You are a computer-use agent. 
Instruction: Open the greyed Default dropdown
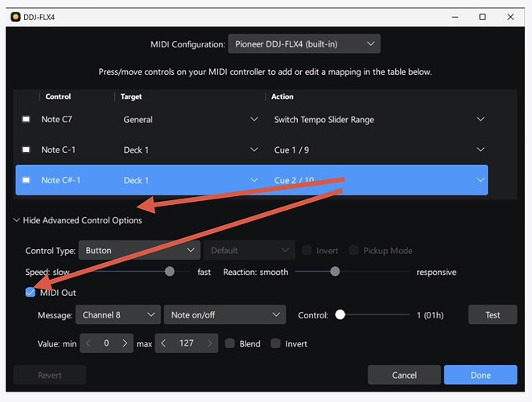point(250,251)
